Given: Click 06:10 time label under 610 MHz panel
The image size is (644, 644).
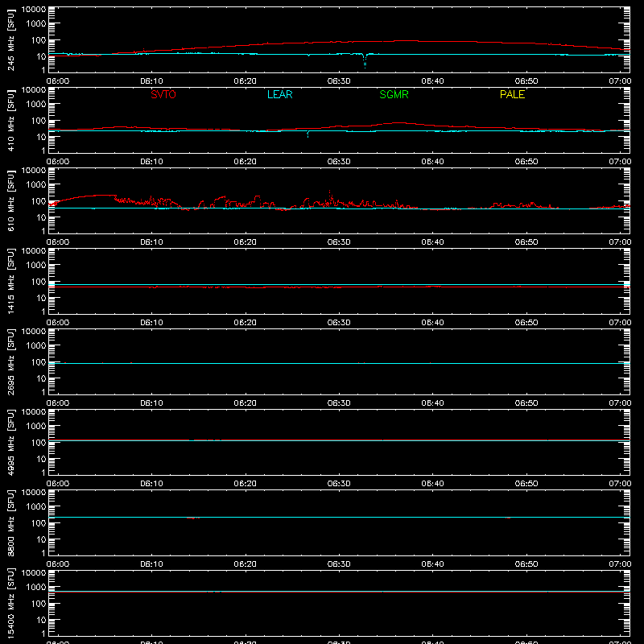Looking at the screenshot, I should [151, 242].
